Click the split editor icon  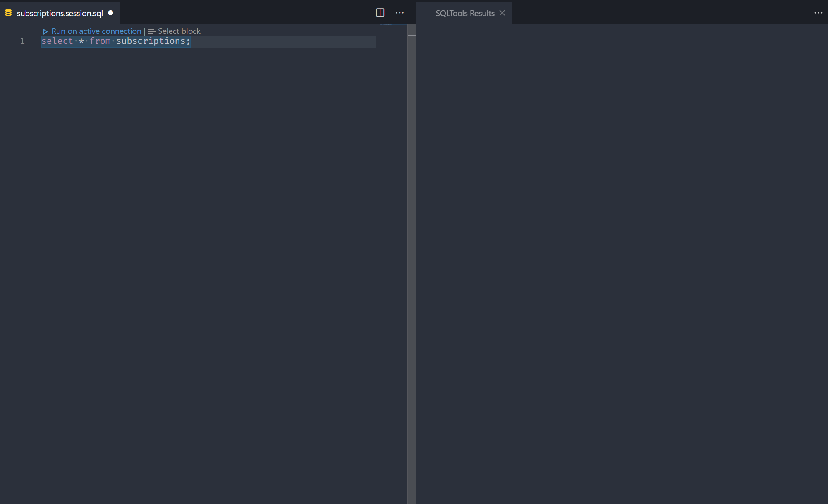click(x=380, y=12)
